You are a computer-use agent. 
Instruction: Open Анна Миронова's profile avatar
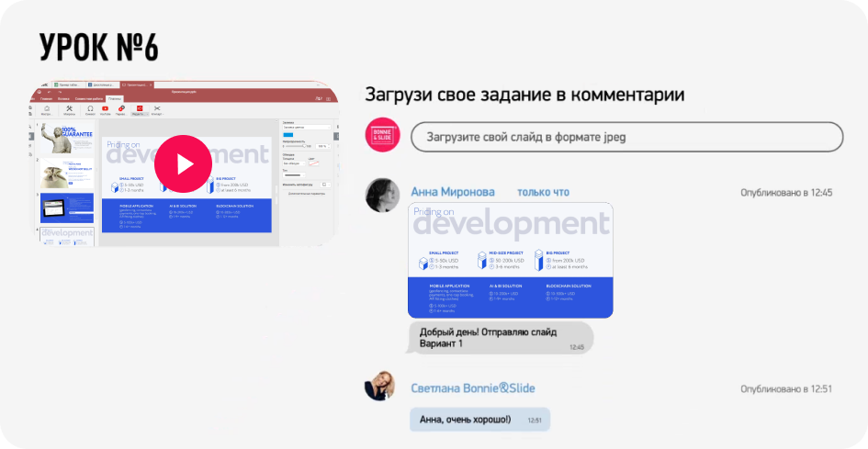click(x=381, y=194)
